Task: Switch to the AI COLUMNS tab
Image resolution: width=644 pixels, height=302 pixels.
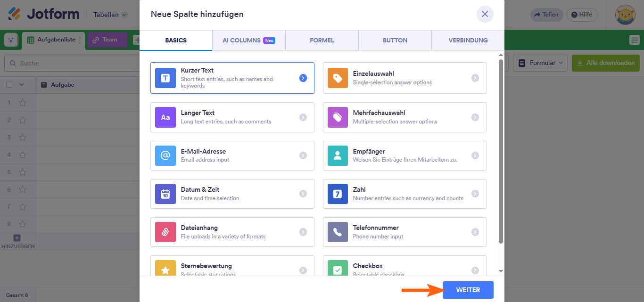Action: tap(248, 41)
